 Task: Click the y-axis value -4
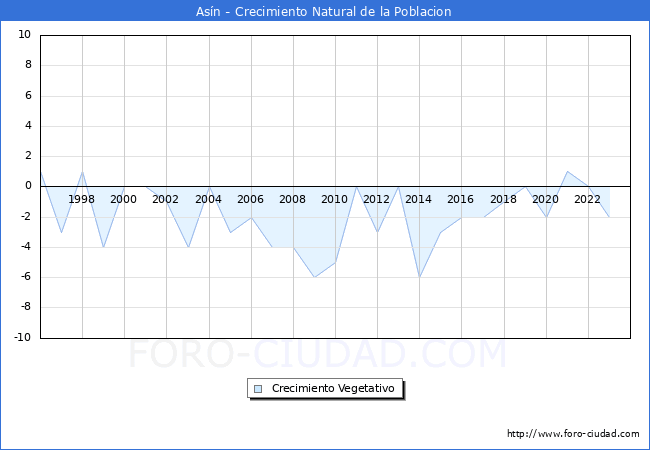click(x=26, y=247)
